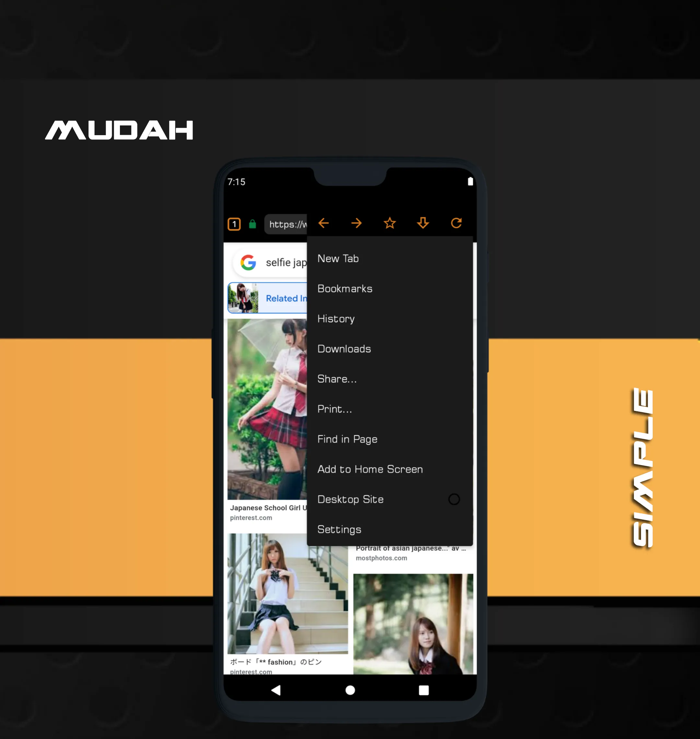Click the reload/refresh page icon

click(458, 223)
